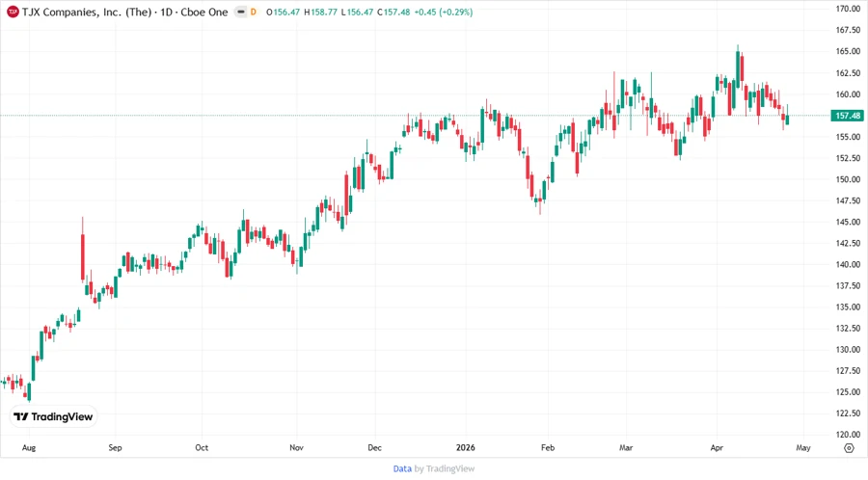Open chart settings via the gear icon
This screenshot has height=480, width=868.
click(x=849, y=448)
